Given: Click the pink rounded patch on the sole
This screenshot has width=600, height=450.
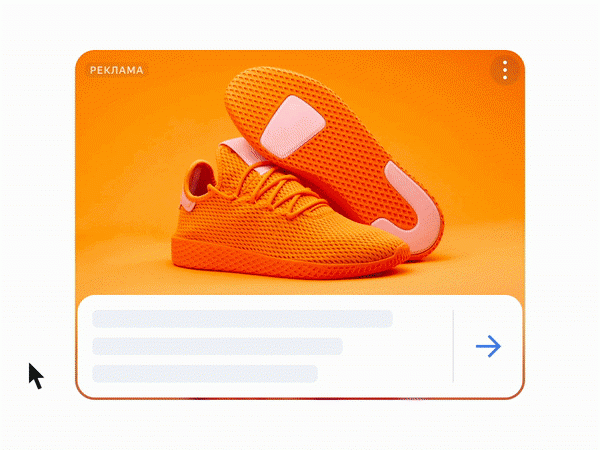Looking at the screenshot, I should click(293, 127).
